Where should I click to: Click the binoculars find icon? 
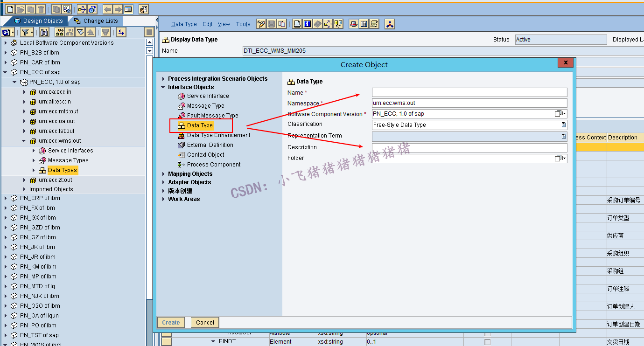point(44,32)
